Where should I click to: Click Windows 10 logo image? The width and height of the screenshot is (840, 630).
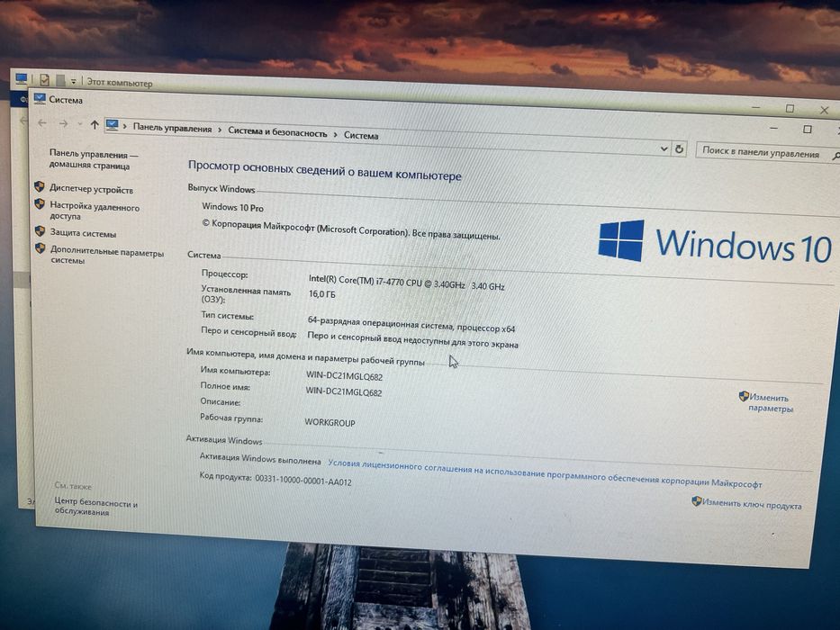(x=715, y=243)
